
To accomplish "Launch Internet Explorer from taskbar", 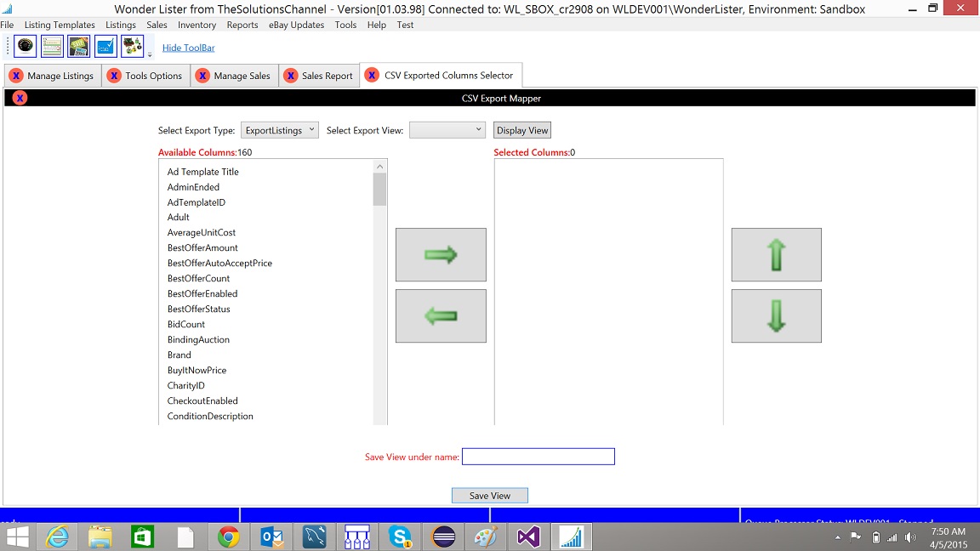I will [58, 537].
